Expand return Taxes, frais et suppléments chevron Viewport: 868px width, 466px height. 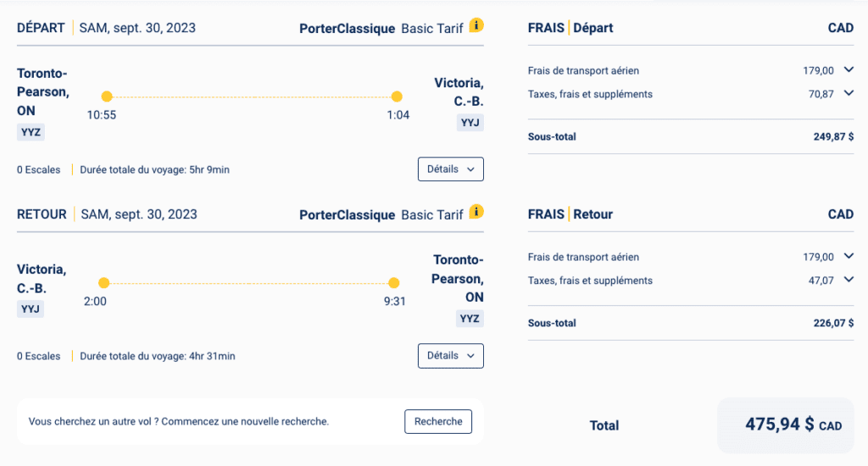pyautogui.click(x=849, y=280)
